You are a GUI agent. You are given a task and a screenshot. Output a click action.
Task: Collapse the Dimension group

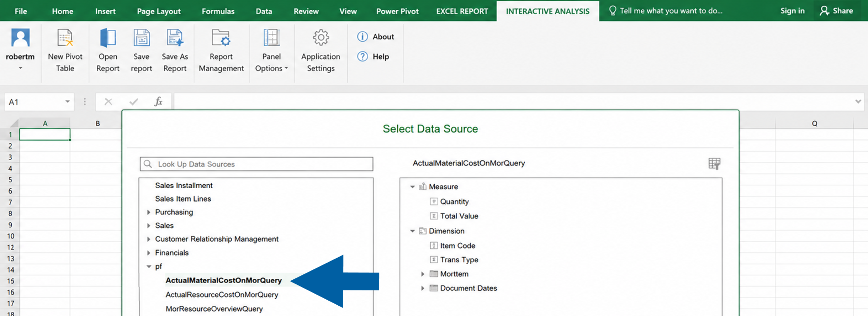click(x=412, y=231)
